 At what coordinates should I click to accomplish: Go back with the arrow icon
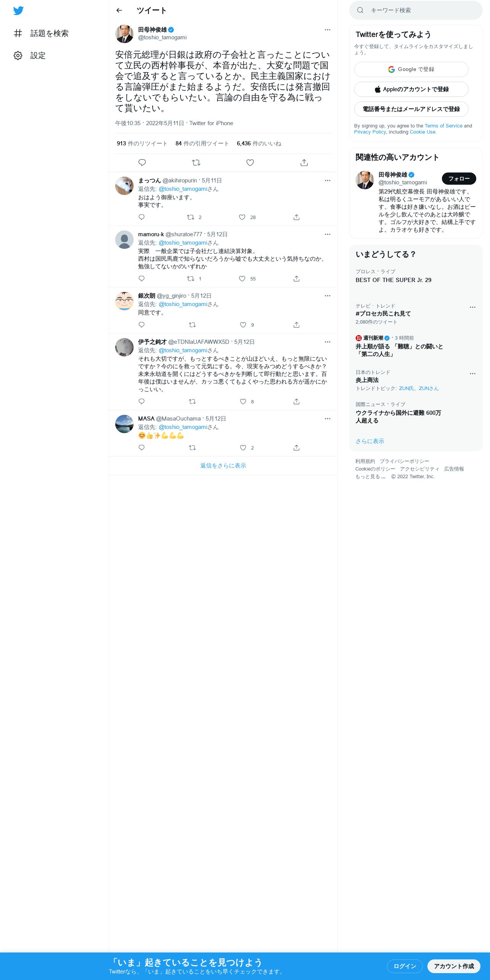[119, 10]
